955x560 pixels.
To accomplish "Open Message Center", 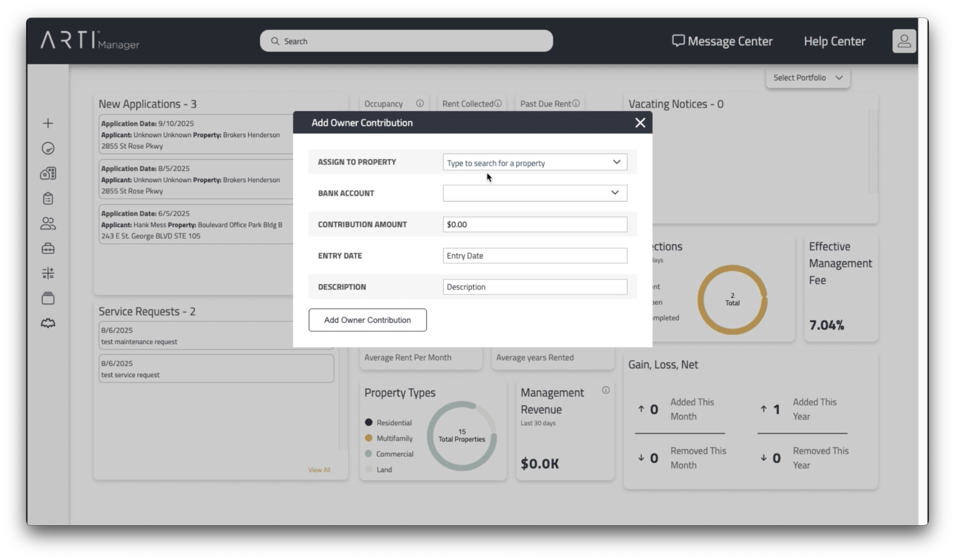I will pyautogui.click(x=722, y=41).
